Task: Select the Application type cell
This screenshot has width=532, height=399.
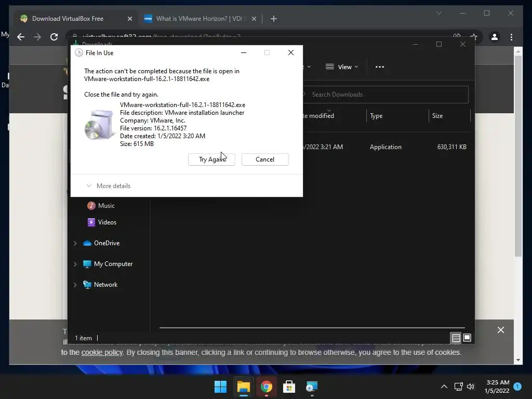Action: (385, 147)
